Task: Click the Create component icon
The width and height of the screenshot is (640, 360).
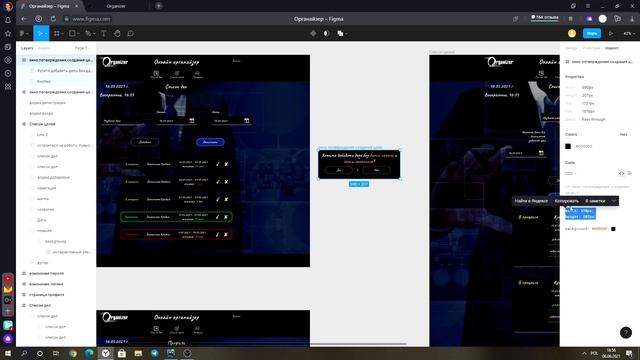Action: click(313, 33)
